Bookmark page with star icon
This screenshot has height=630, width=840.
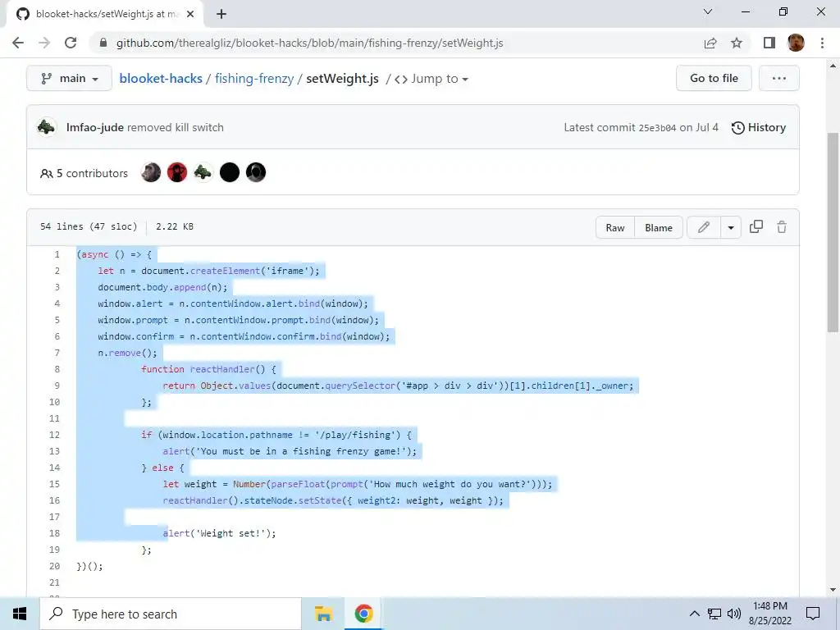737,43
